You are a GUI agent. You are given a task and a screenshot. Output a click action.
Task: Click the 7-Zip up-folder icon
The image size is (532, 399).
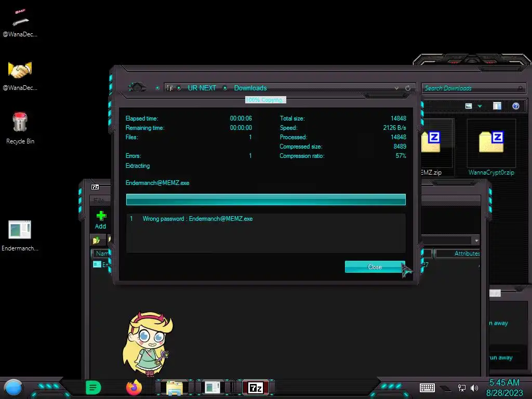coord(96,240)
